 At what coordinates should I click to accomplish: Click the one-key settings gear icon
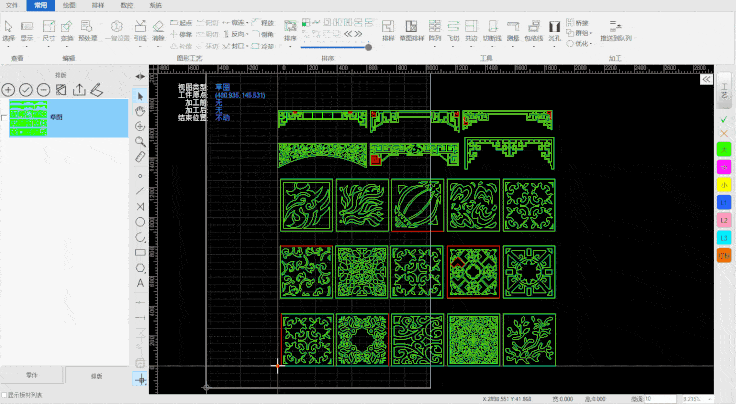tap(117, 31)
